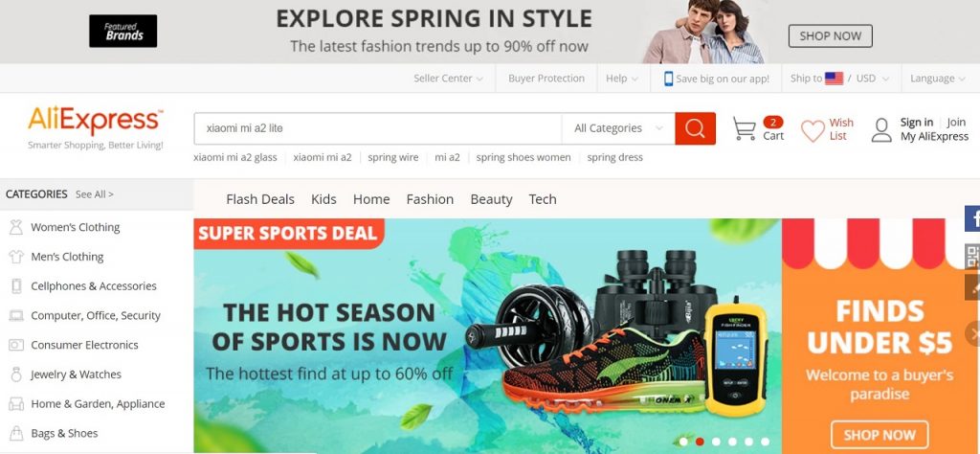The height and width of the screenshot is (454, 980).
Task: Click the Facebook share icon
Action: (972, 219)
